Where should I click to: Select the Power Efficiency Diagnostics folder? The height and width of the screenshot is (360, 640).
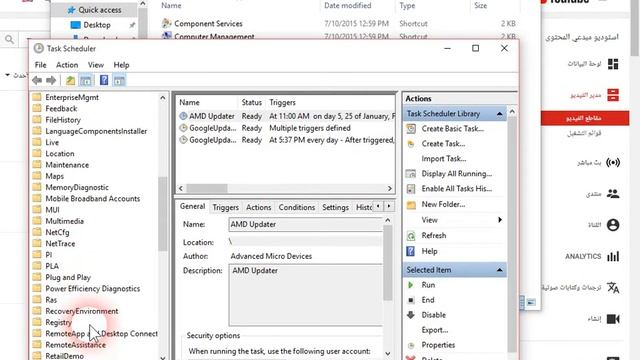93,289
